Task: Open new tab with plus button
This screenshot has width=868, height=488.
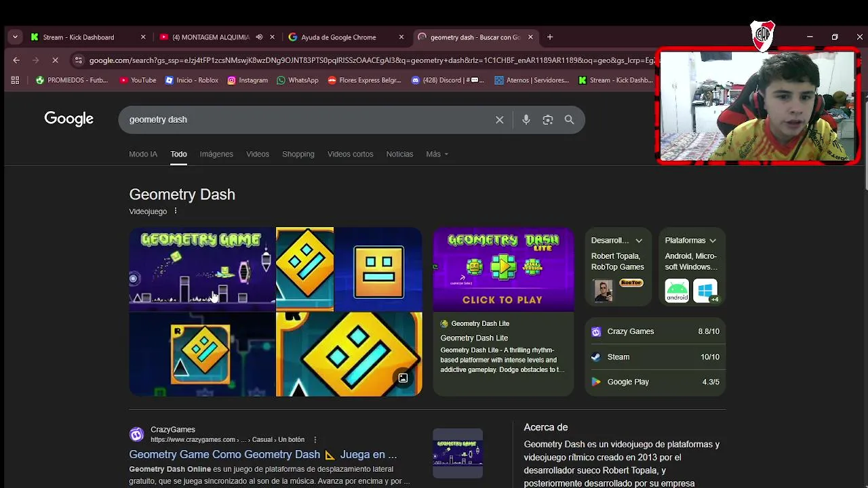Action: click(550, 37)
